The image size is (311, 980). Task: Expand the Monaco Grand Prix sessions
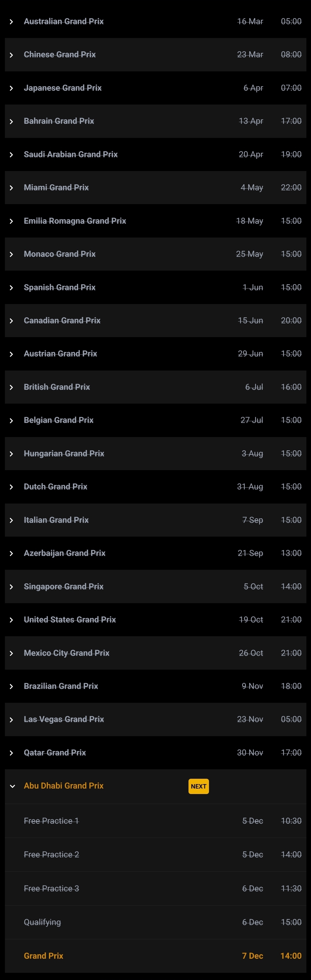point(12,254)
